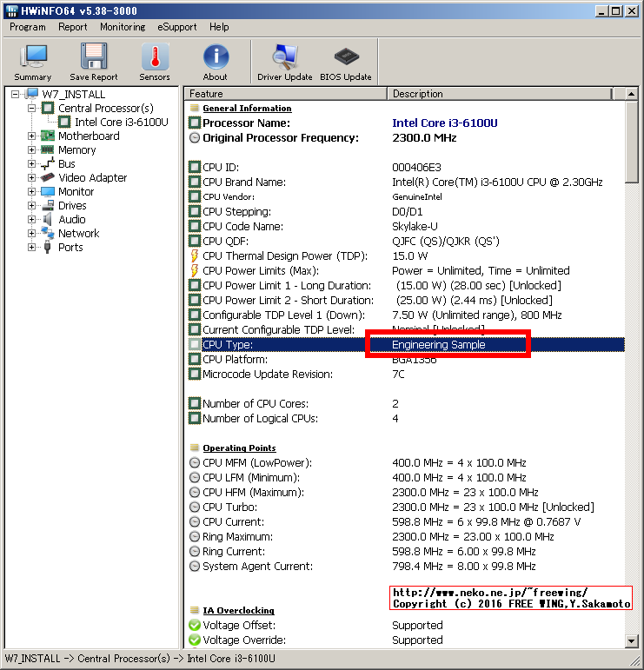
Task: Select Number of CPU Cores row
Action: click(407, 404)
